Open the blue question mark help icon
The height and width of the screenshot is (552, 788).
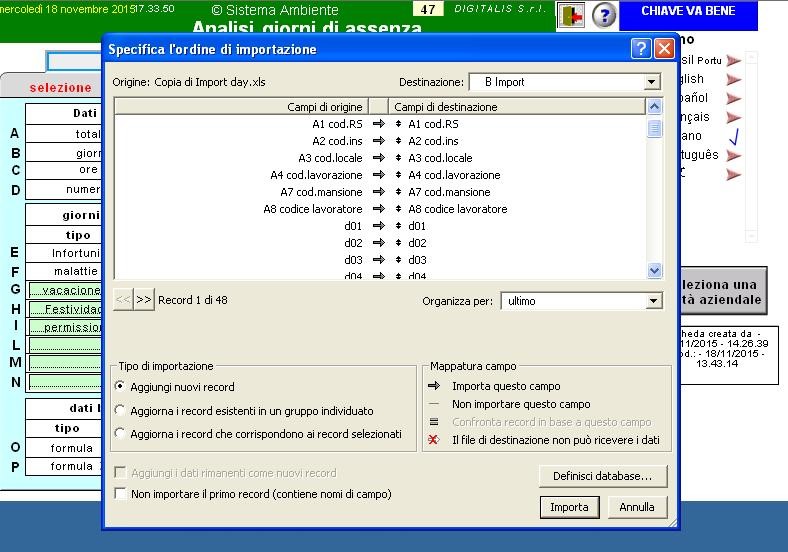[604, 16]
